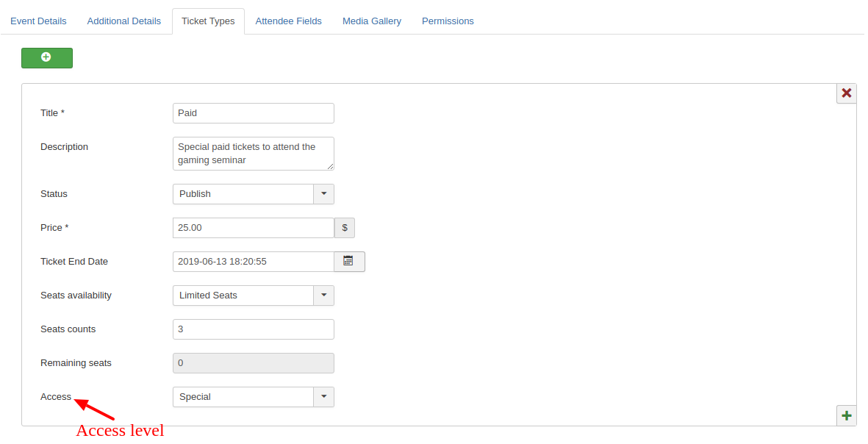This screenshot has height=444, width=868.
Task: Click the Status label
Action: point(54,194)
